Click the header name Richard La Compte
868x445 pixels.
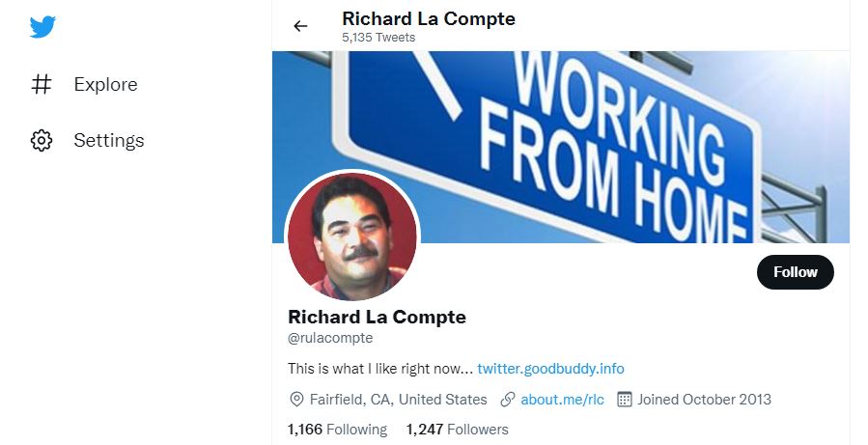pos(429,18)
